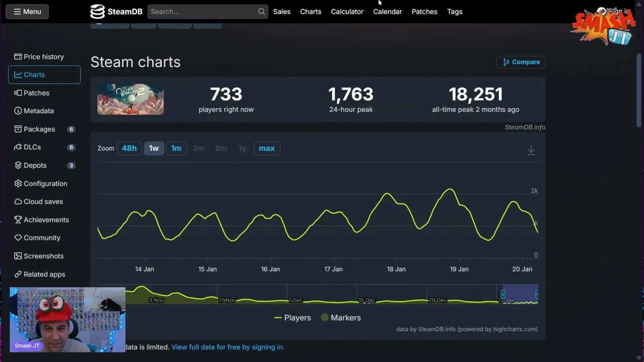Set chart zoom to max

coord(267,148)
